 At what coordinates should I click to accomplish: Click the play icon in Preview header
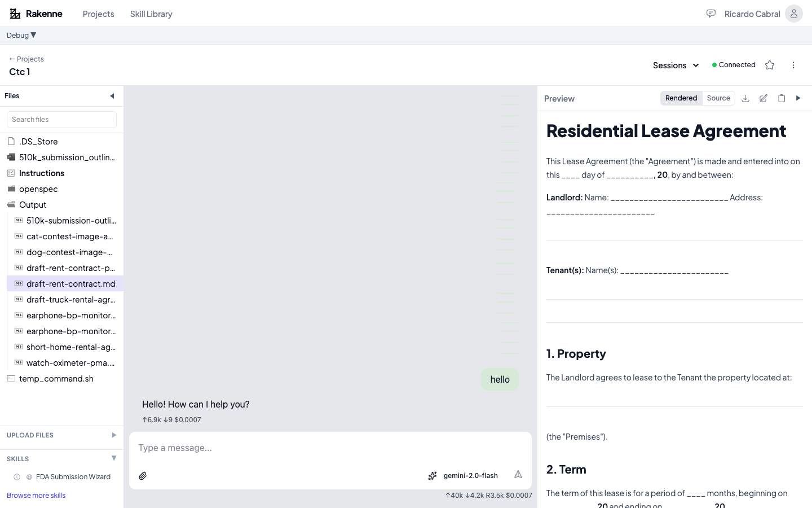click(x=798, y=98)
